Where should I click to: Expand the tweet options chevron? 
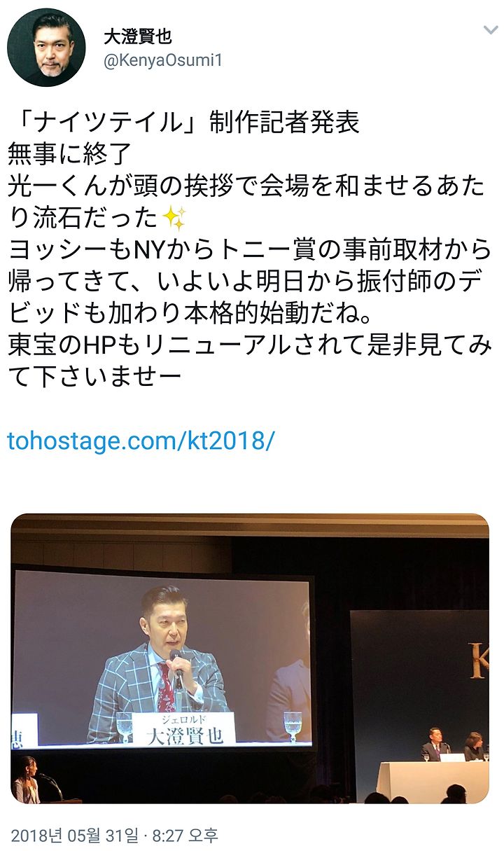click(x=490, y=31)
